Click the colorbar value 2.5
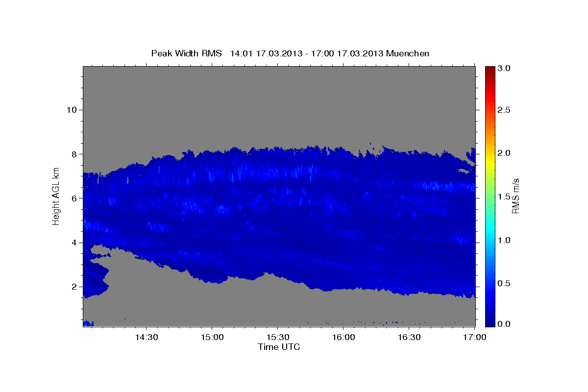 click(x=504, y=110)
